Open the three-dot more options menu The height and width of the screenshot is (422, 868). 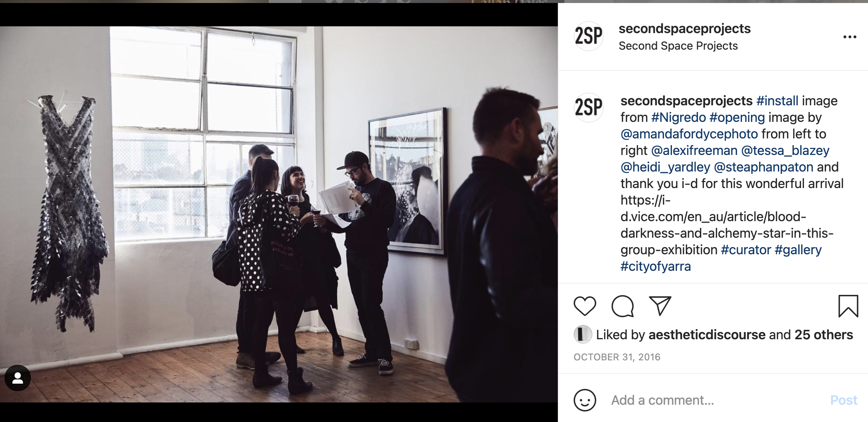click(850, 37)
